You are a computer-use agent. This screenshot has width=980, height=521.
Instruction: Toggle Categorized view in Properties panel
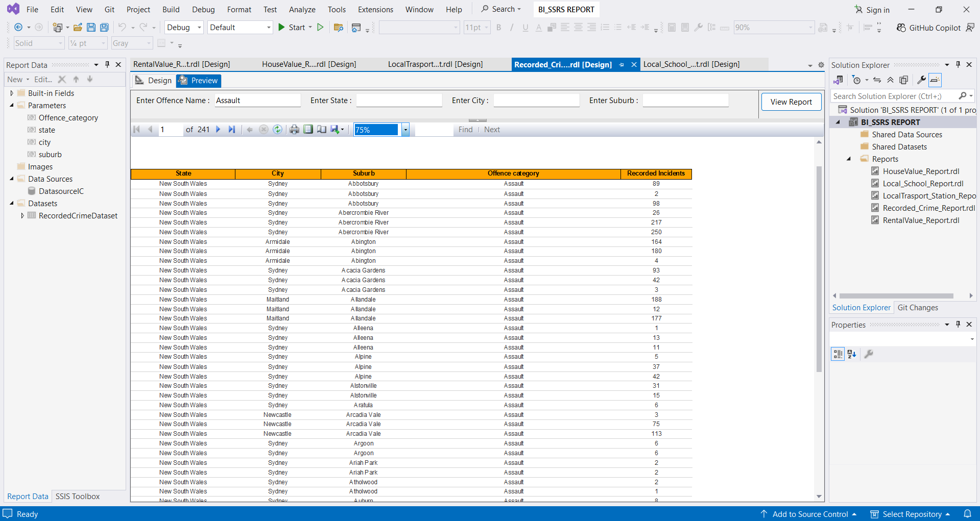coord(838,354)
